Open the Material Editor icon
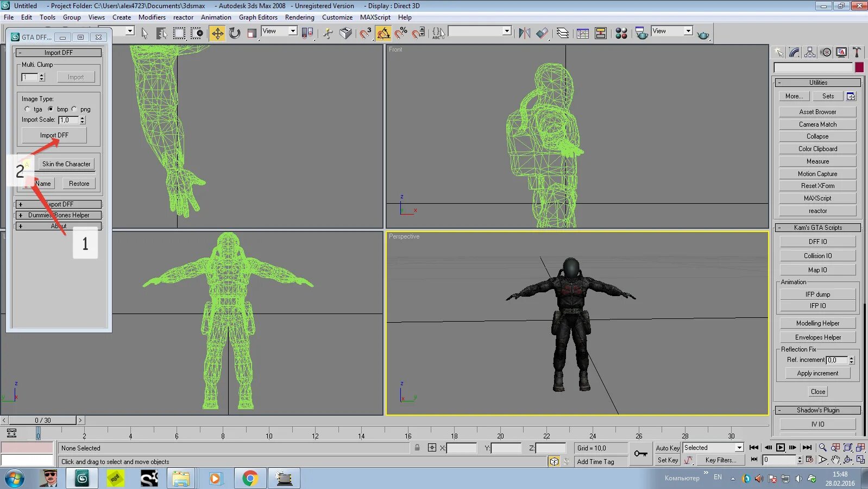This screenshot has height=489, width=868. tap(621, 34)
